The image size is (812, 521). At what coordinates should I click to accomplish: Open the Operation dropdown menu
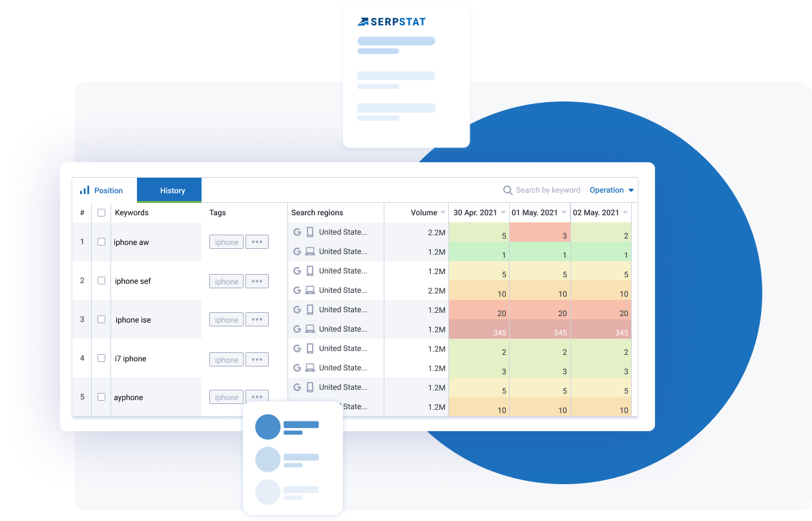click(x=612, y=190)
